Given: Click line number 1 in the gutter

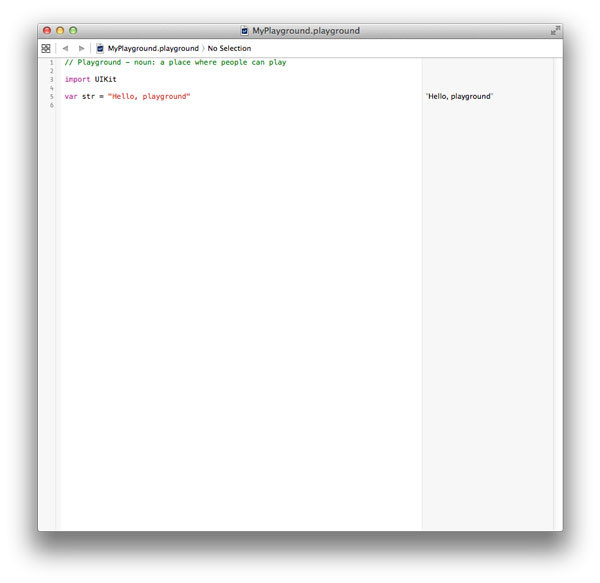Looking at the screenshot, I should (52, 62).
